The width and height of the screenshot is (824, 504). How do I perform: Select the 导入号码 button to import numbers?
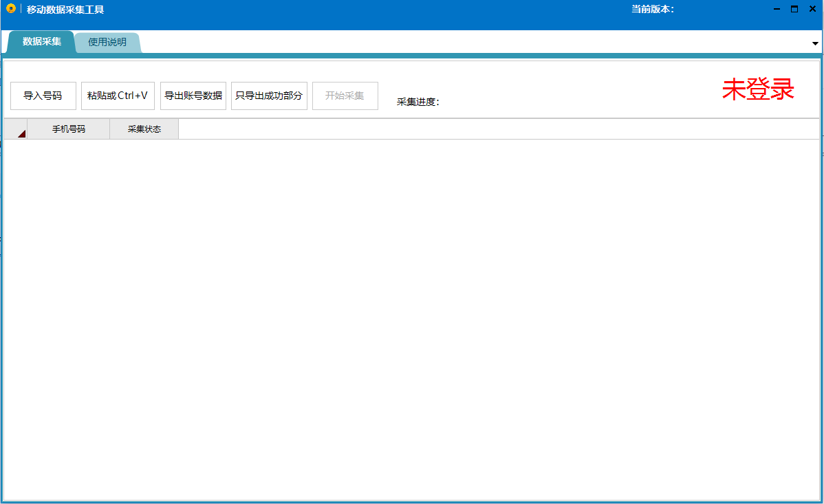click(x=43, y=96)
